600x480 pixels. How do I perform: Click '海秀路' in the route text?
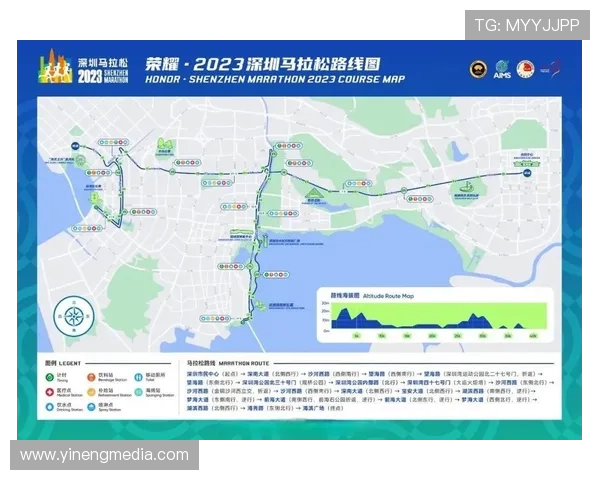pos(255,408)
